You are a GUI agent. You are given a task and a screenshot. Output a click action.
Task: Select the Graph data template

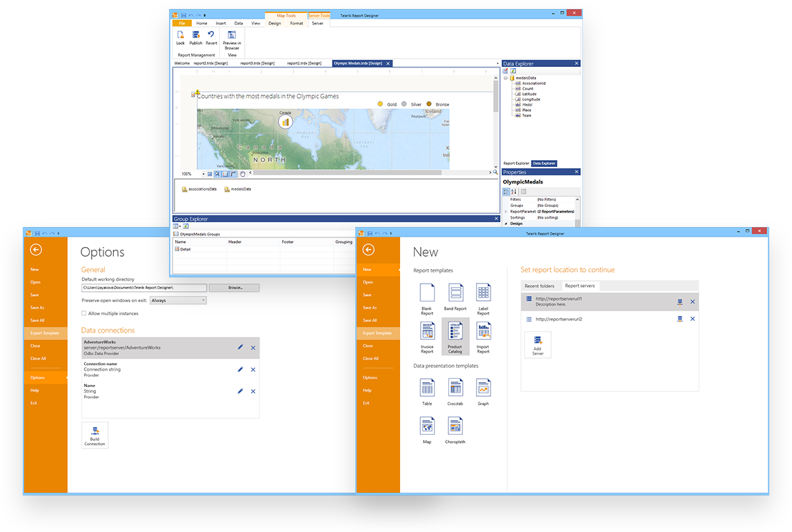click(484, 392)
